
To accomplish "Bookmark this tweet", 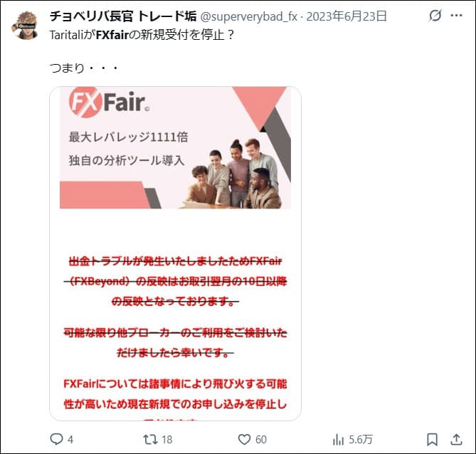I will [x=432, y=440].
